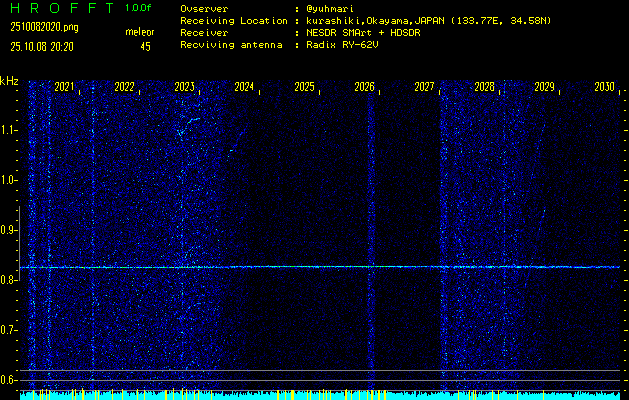Click the 0.8 kHz axis label
The width and height of the screenshot is (629, 400).
point(8,280)
